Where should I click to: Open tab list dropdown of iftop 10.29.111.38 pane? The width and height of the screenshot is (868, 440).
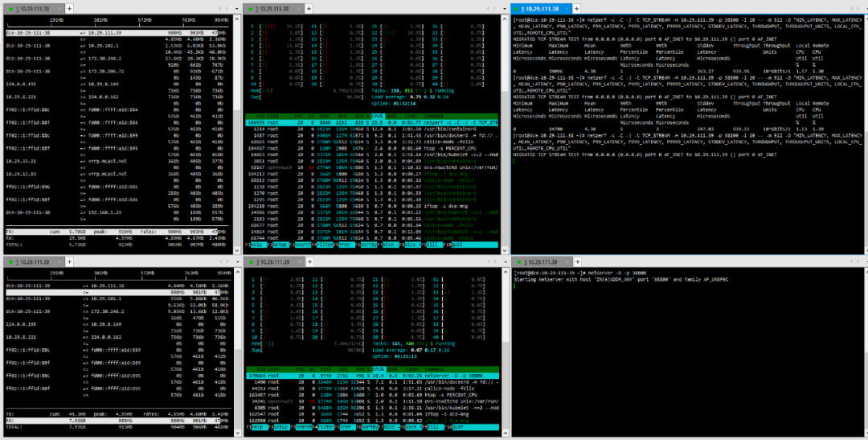(235, 9)
